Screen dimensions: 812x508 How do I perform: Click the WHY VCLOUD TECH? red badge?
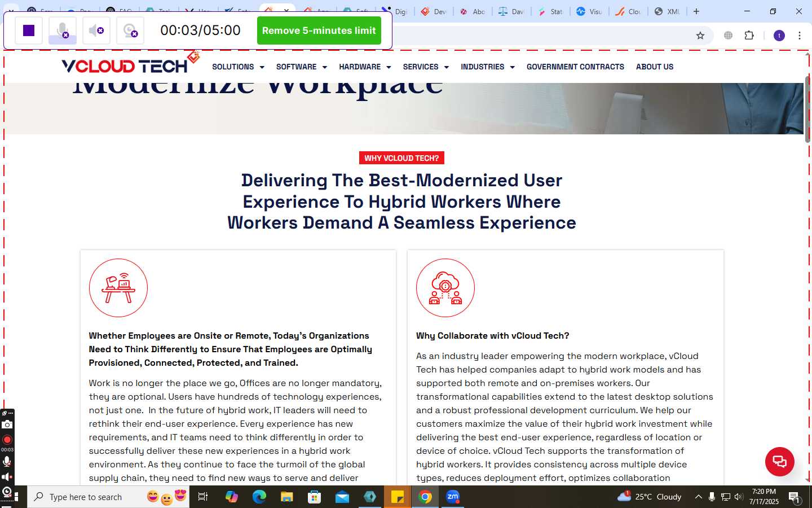(401, 158)
